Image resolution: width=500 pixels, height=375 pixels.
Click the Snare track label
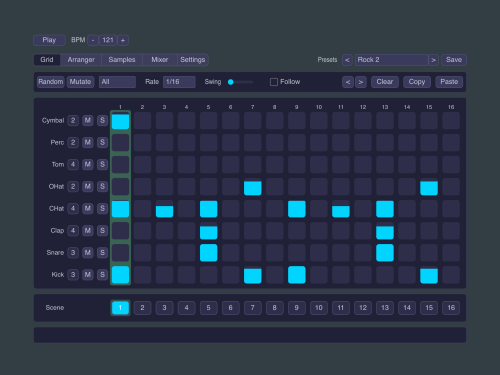tap(55, 253)
